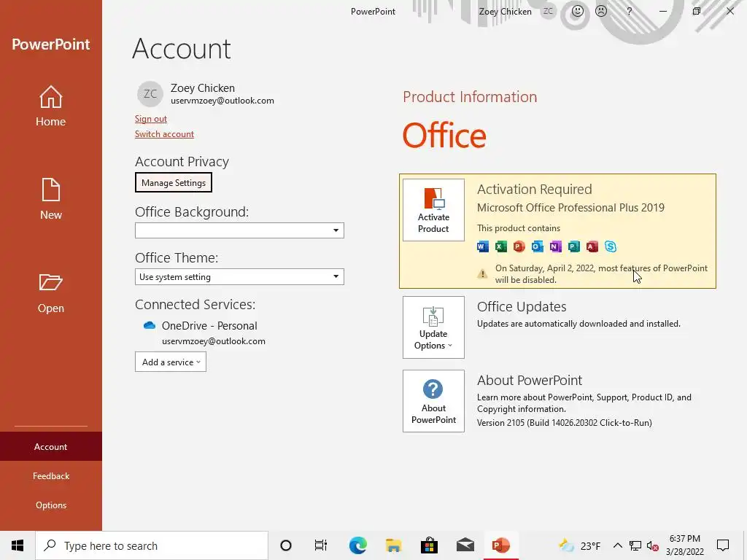Open the weather widget showing 23°F

(579, 545)
